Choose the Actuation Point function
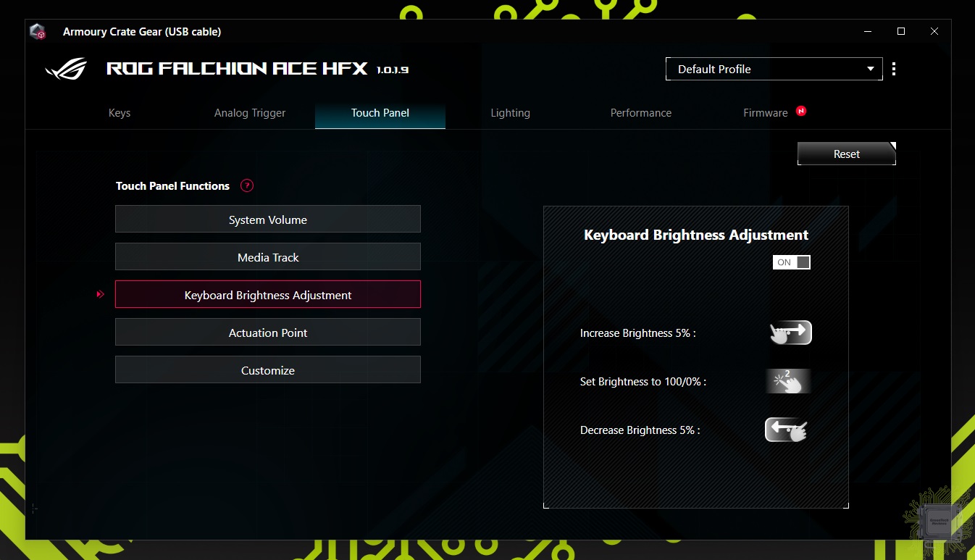Screen dimensions: 975x560 point(268,333)
